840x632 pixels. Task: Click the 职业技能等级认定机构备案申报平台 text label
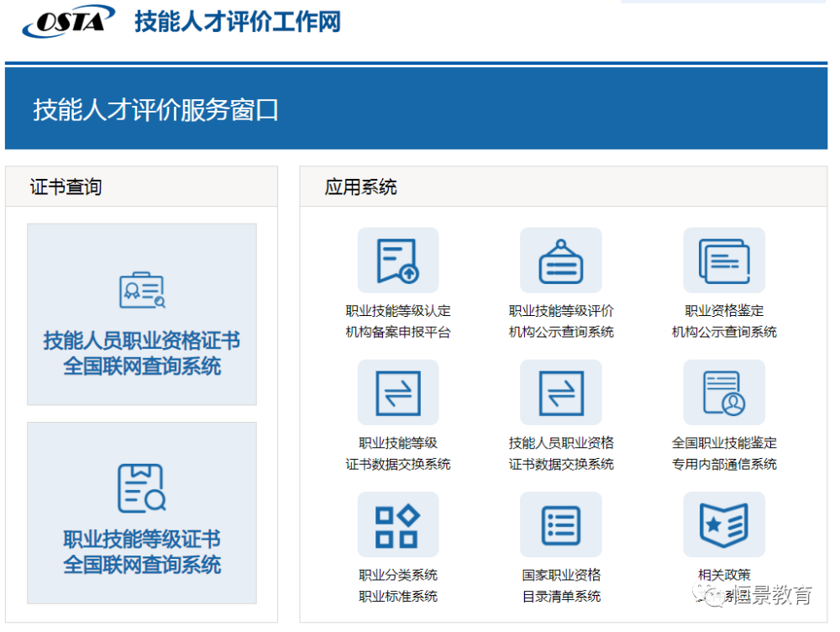click(398, 322)
